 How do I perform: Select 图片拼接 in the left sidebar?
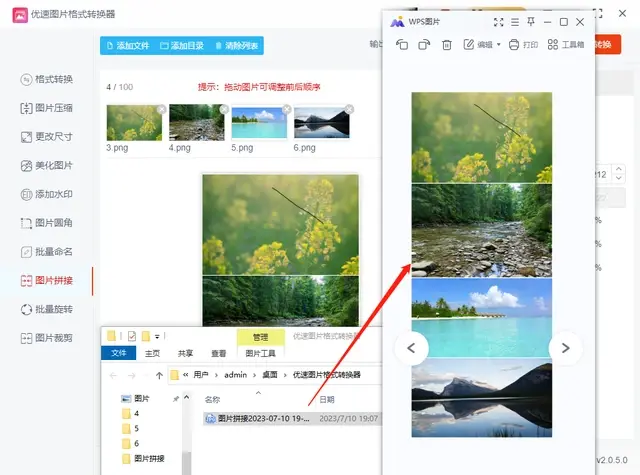pos(53,280)
